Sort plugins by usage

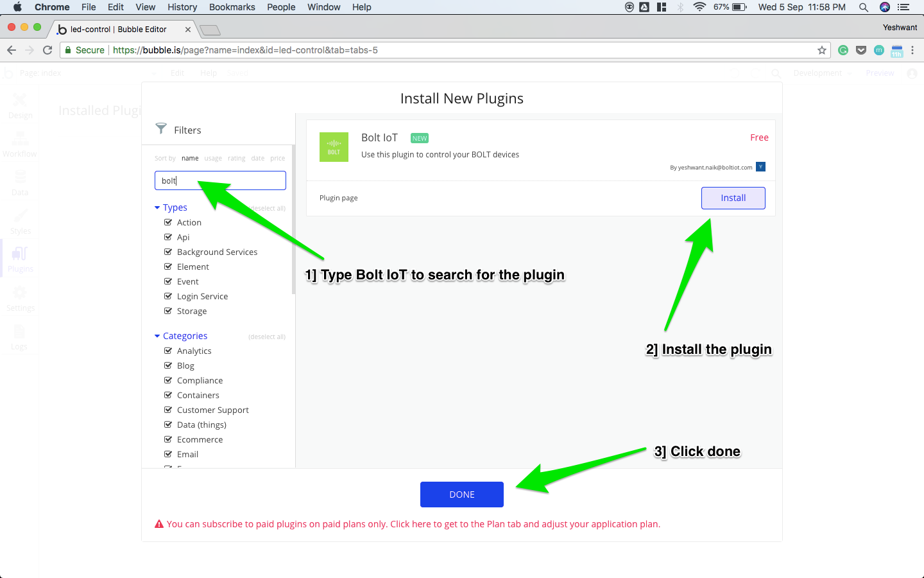coord(213,158)
